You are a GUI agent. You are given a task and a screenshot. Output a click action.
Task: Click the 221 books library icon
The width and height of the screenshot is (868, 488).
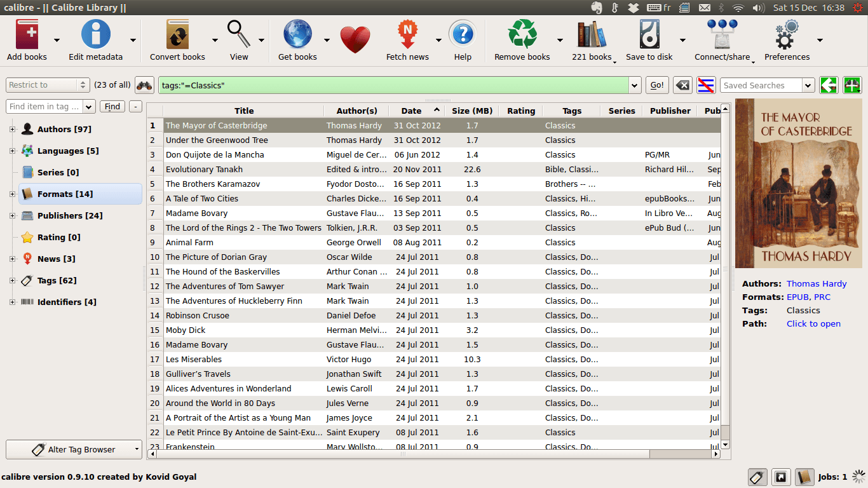point(592,34)
